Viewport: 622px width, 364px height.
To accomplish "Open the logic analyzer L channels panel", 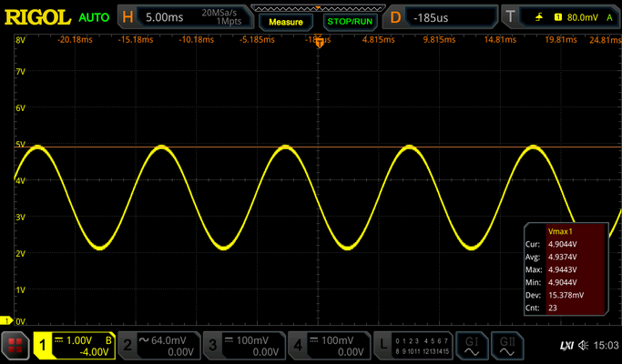I will (x=413, y=346).
